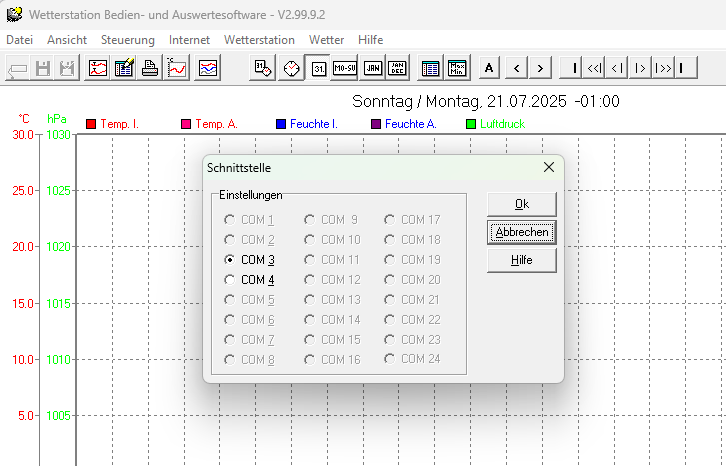Click the green Luftdruck legend swatch

point(471,124)
